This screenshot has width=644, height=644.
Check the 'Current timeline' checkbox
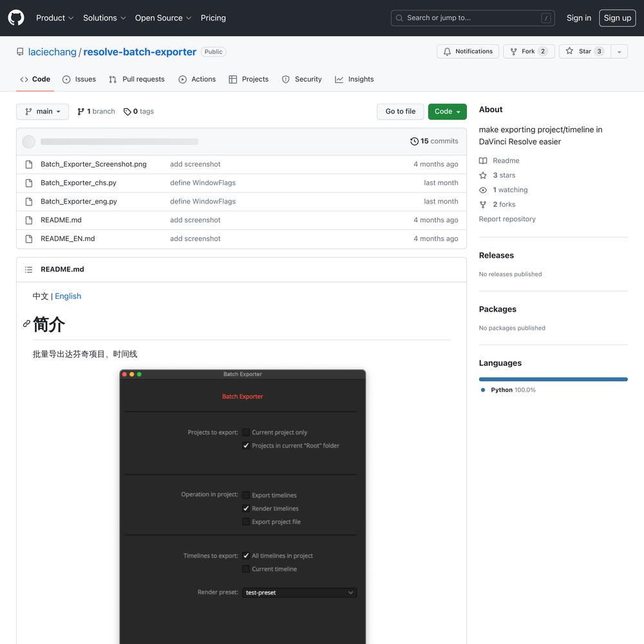pos(245,569)
